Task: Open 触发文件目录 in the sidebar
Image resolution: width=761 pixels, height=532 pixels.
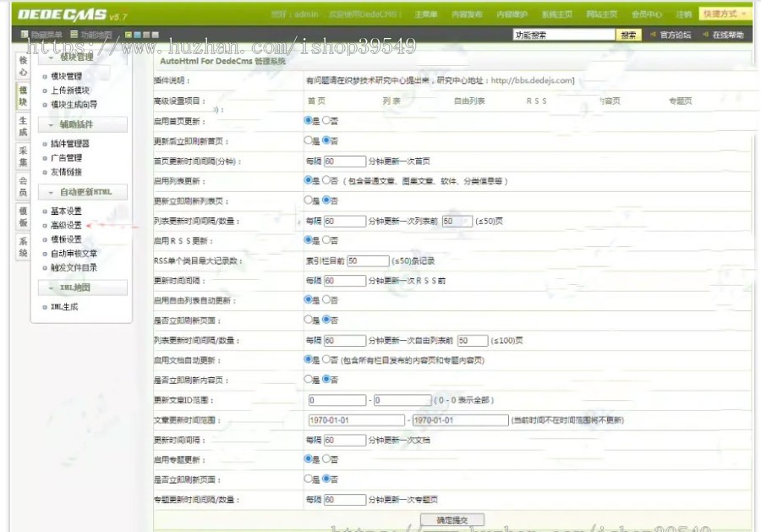Action: click(x=74, y=267)
